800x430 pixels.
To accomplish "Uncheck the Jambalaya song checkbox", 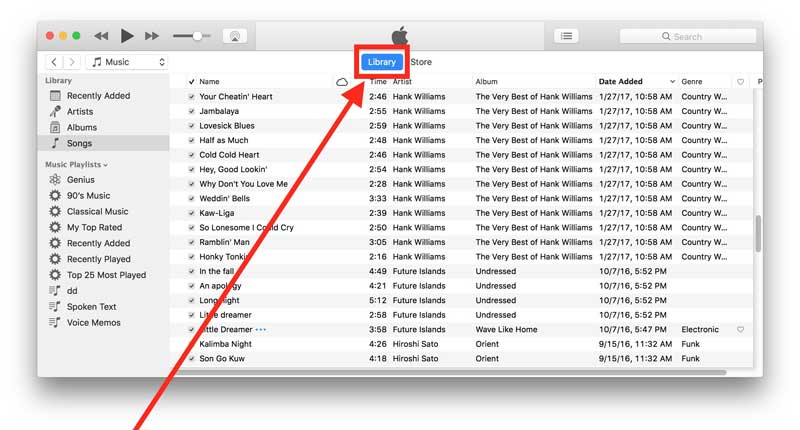I will point(191,111).
